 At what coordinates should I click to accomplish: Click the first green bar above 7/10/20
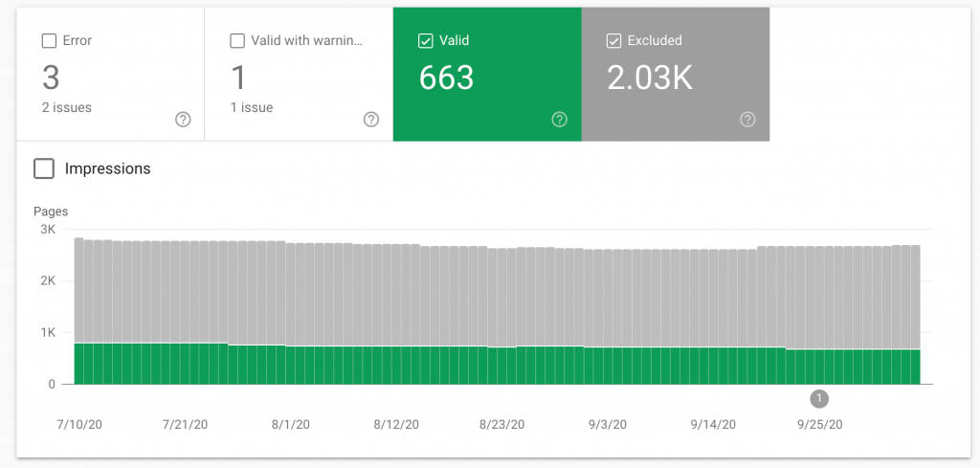(78, 364)
